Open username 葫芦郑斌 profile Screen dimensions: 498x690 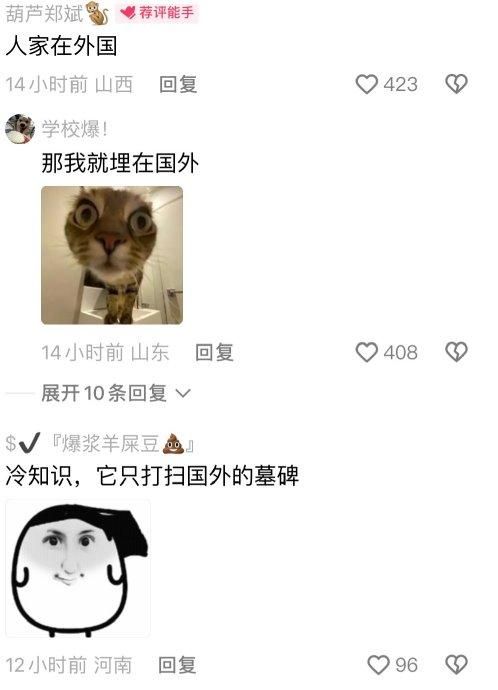pos(44,13)
